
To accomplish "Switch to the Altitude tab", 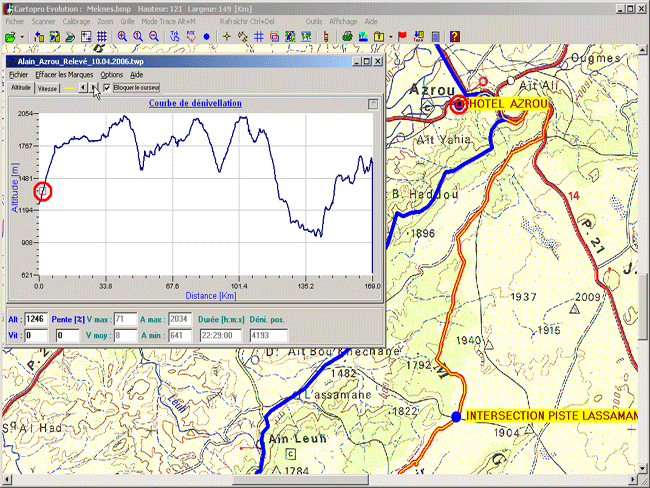I will (21, 87).
